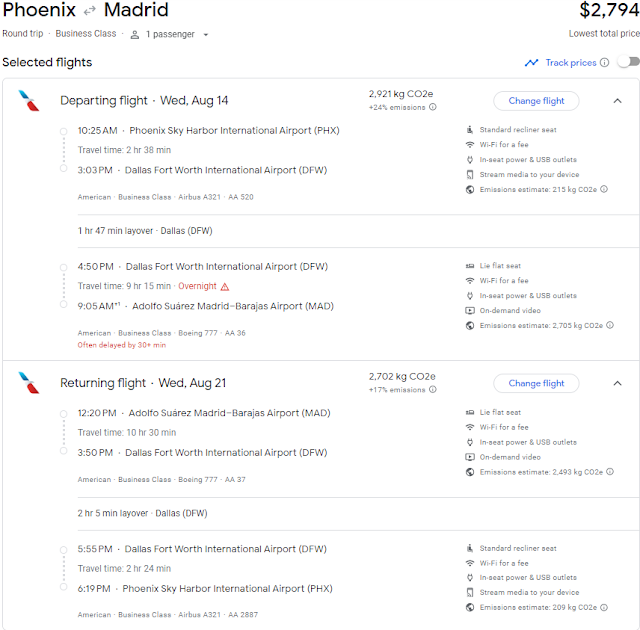Change flight for the departing trip
The height and width of the screenshot is (630, 640).
pyautogui.click(x=536, y=101)
